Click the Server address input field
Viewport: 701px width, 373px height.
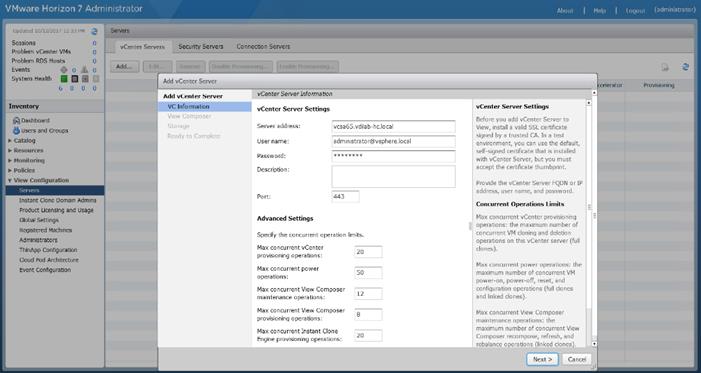point(393,127)
